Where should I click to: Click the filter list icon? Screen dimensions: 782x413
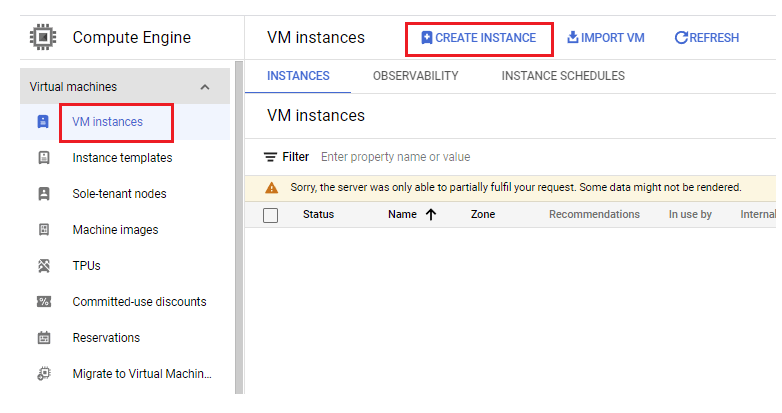coord(270,157)
